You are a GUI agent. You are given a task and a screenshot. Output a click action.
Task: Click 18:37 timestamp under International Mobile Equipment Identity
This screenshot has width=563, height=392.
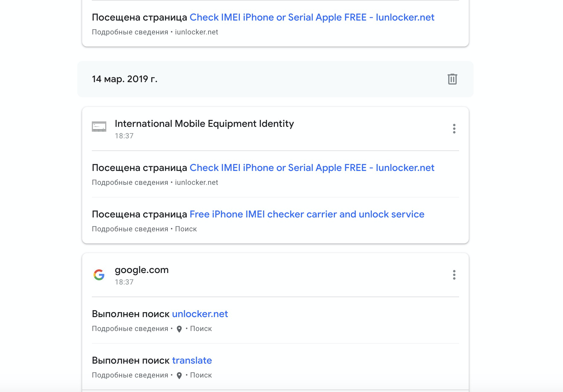coord(124,136)
